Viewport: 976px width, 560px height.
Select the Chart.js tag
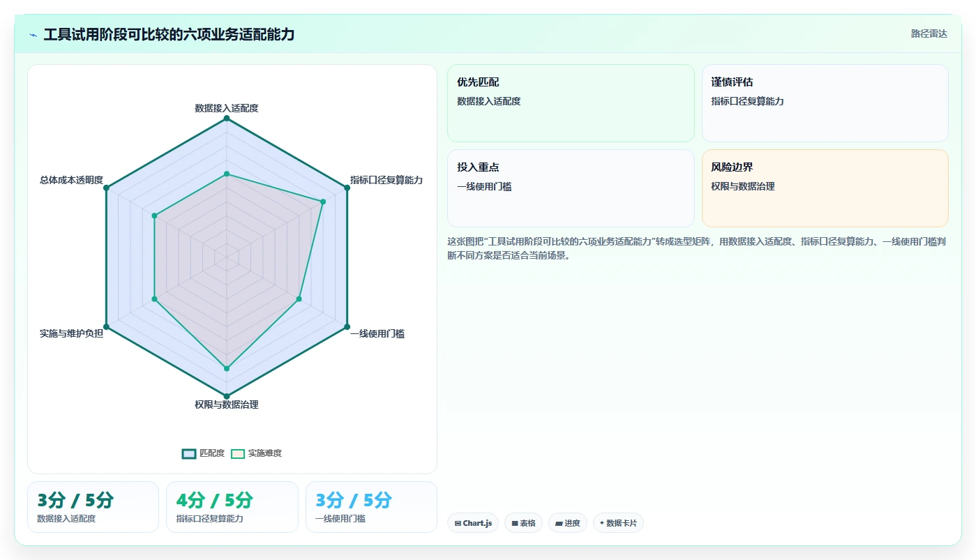(x=473, y=523)
